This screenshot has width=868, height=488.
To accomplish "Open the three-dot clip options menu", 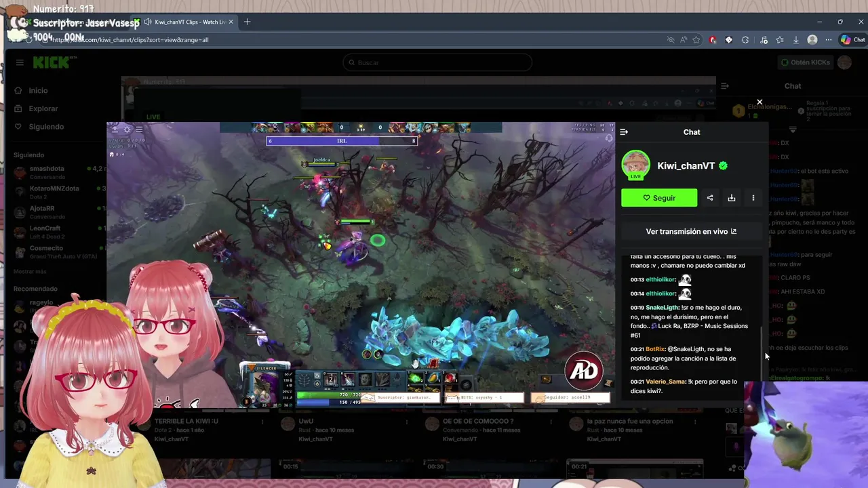I will point(753,198).
